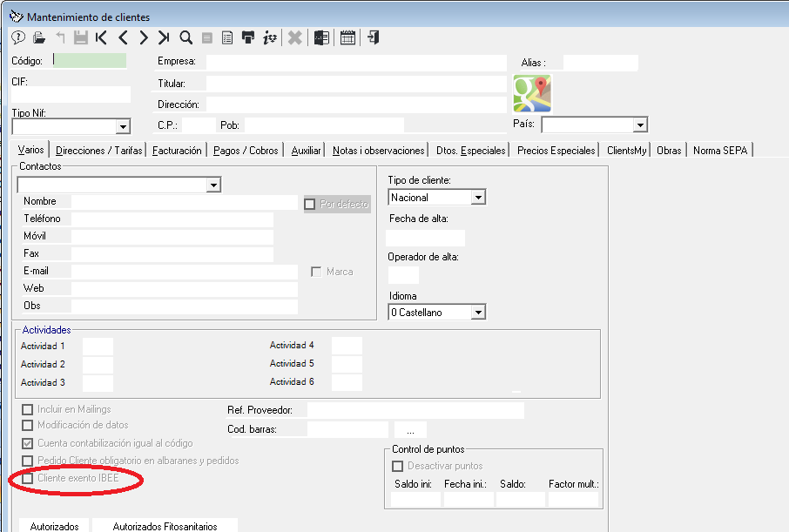Open the Norma SEPA tab
Image resolution: width=789 pixels, height=532 pixels.
coord(720,151)
